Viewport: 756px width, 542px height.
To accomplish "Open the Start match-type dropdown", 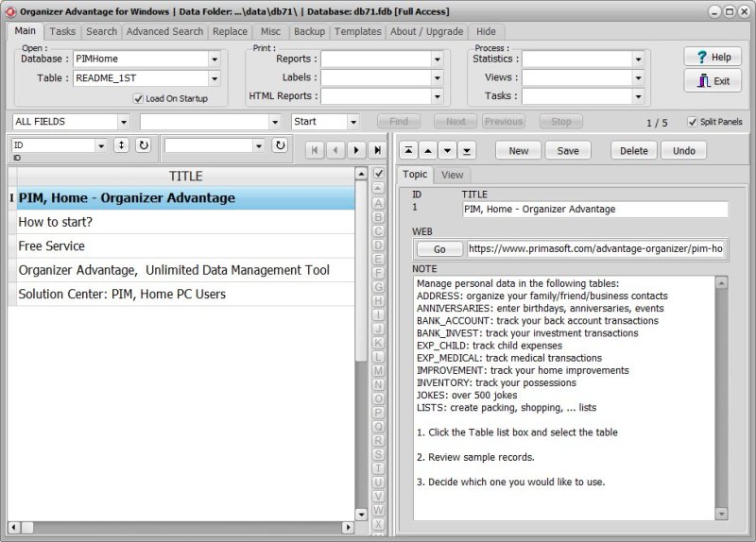I will 353,122.
